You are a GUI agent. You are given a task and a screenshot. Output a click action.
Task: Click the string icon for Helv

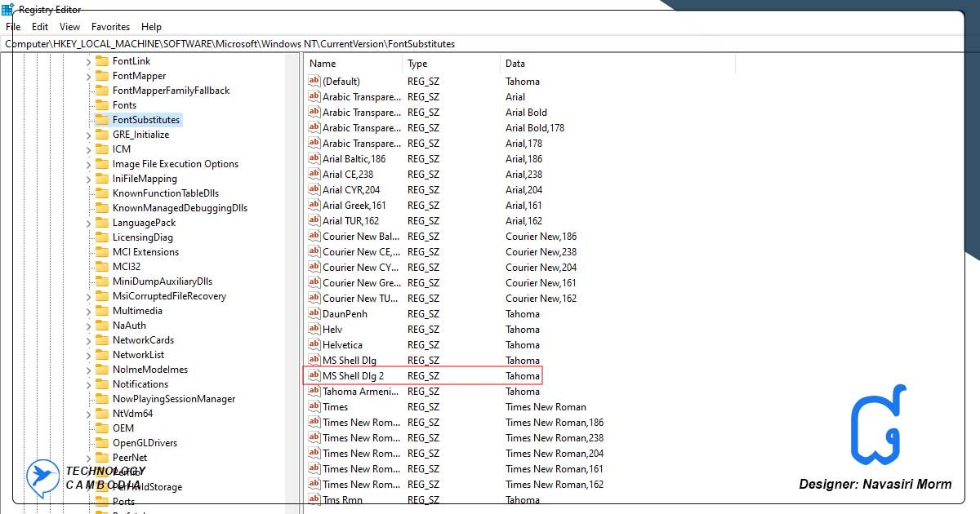pyautogui.click(x=314, y=329)
